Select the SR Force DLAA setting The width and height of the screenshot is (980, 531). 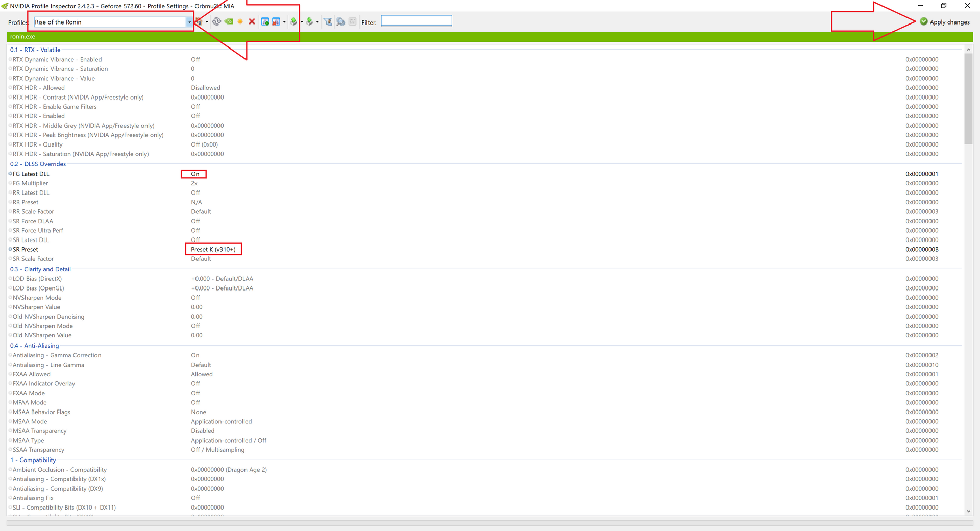[x=485, y=221]
